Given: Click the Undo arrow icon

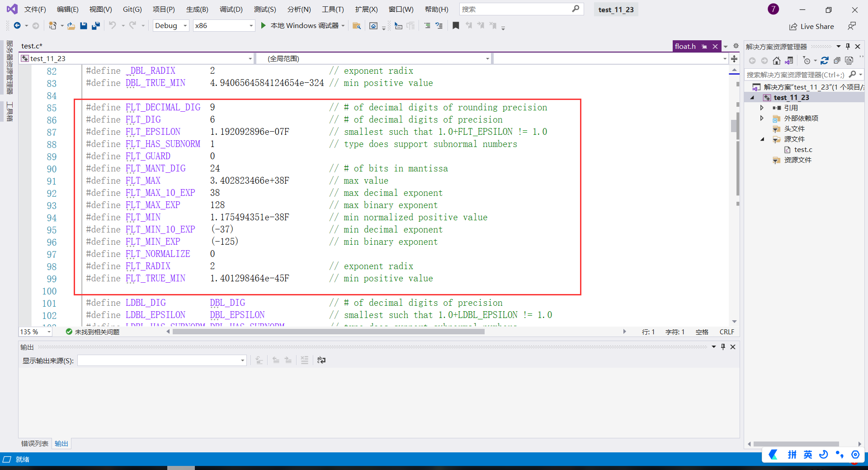Looking at the screenshot, I should 113,26.
